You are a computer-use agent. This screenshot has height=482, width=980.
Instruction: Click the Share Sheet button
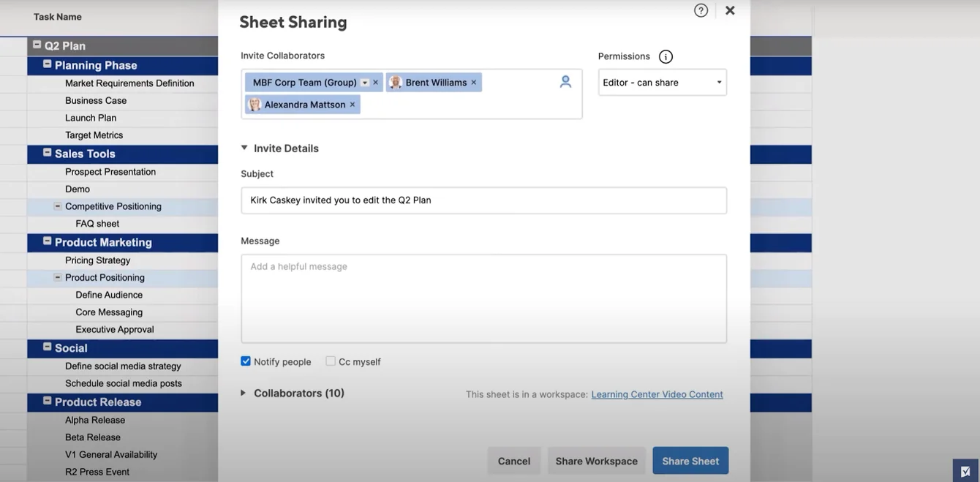click(690, 461)
